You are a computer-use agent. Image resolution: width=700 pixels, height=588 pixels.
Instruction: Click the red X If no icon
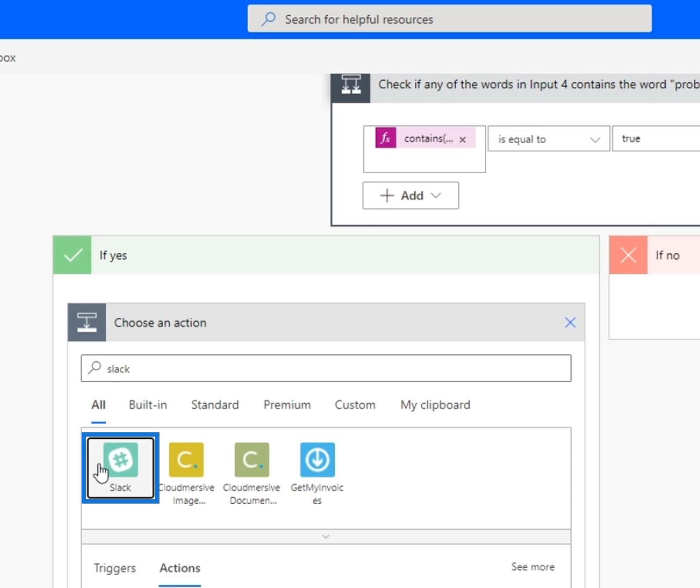click(628, 255)
